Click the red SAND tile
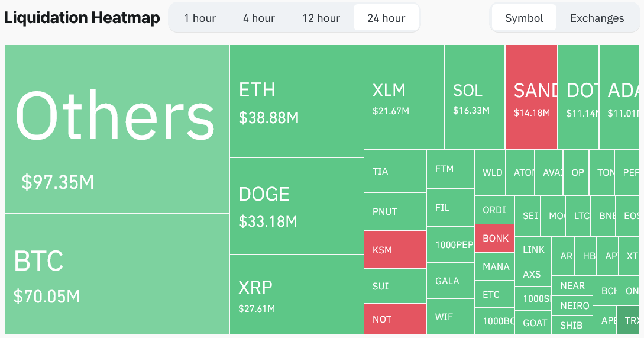 [532, 97]
